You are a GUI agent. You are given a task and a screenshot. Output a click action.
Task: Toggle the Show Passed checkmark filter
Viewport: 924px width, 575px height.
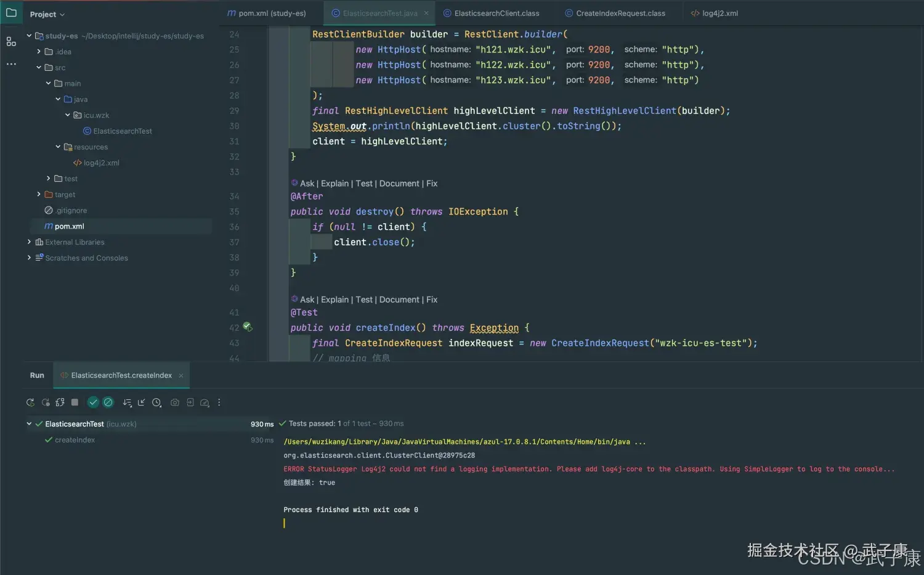pos(93,402)
